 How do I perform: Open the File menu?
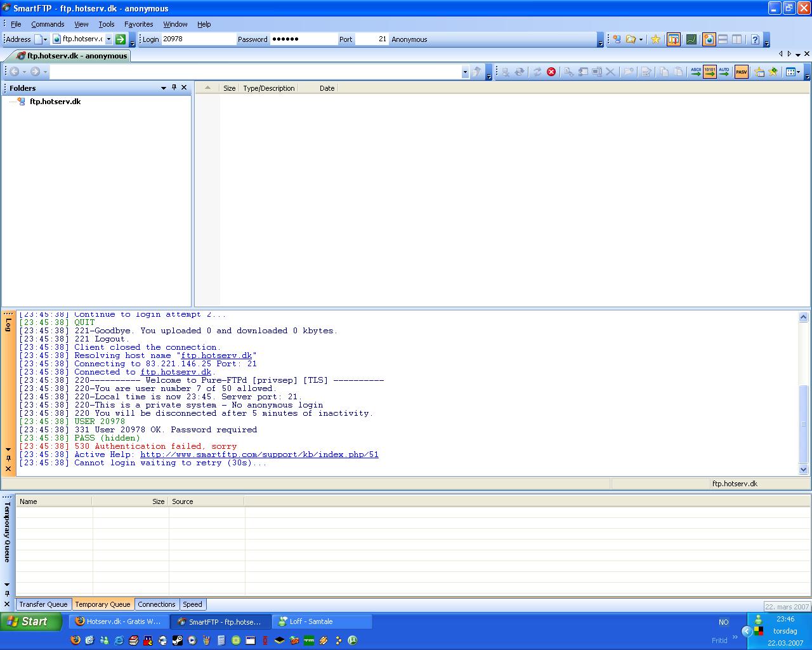[x=16, y=24]
